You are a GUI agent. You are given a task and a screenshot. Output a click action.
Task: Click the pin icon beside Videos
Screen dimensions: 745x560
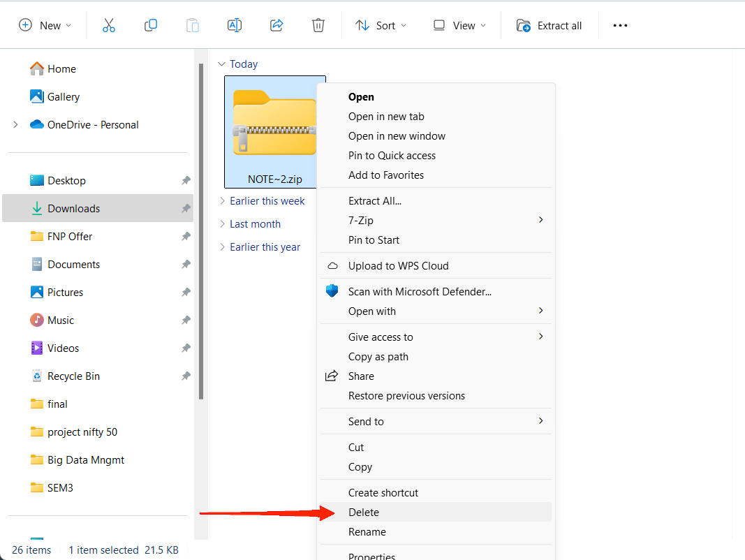coord(186,348)
